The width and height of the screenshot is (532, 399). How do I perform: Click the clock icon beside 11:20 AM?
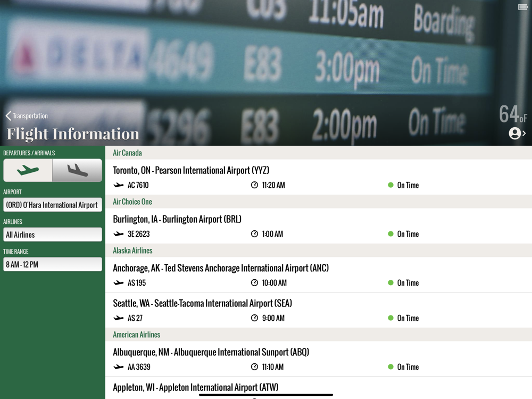254,185
